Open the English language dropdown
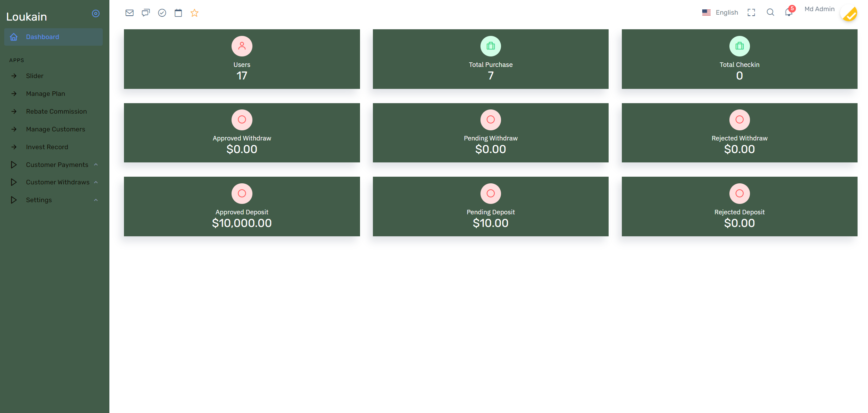This screenshot has height=413, width=868. tap(720, 13)
